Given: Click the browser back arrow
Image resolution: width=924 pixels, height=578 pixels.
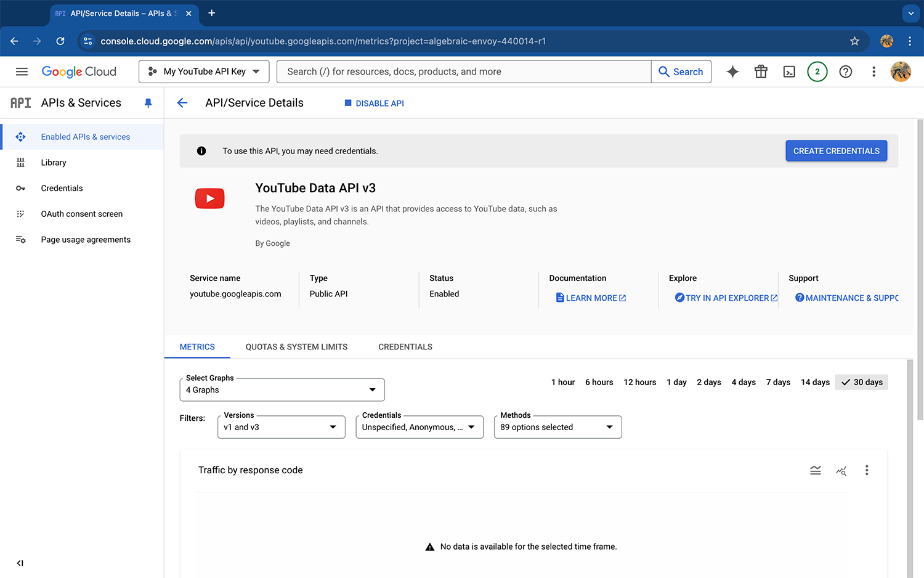Looking at the screenshot, I should coord(14,41).
